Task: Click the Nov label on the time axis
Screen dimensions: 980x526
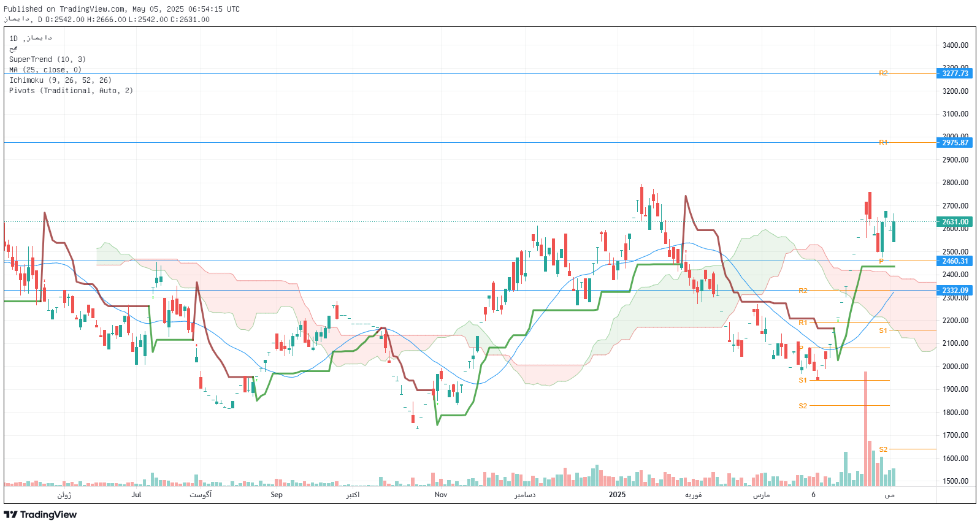Action: pyautogui.click(x=441, y=495)
